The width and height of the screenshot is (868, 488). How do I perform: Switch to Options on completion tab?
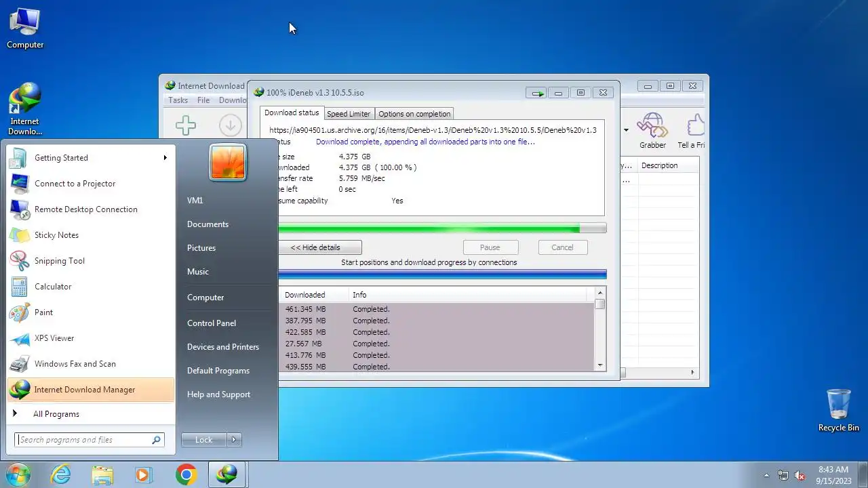click(x=414, y=114)
